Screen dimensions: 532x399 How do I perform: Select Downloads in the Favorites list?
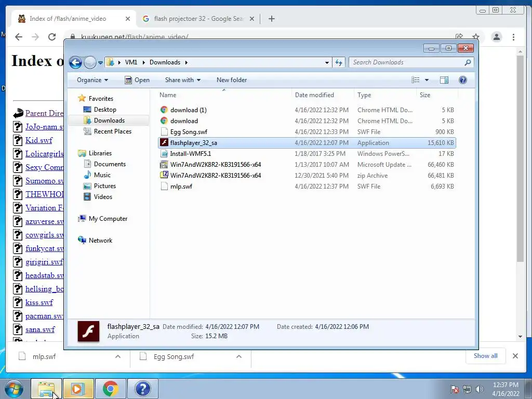(x=109, y=121)
